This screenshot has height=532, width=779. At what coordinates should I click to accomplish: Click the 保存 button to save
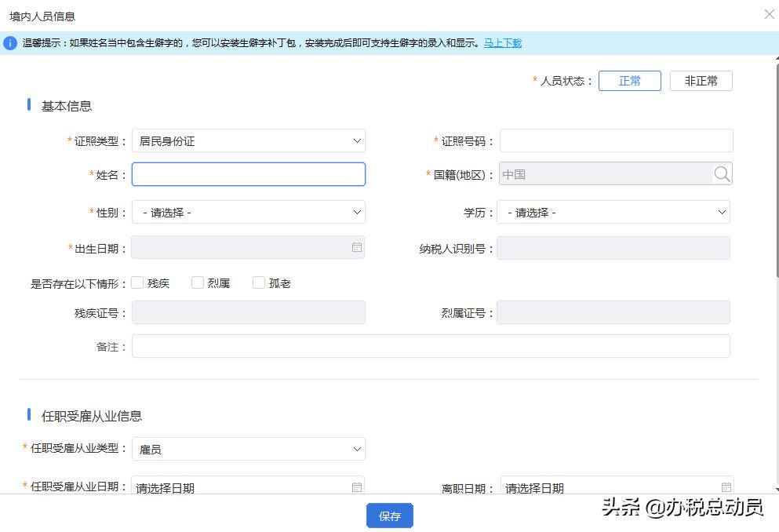(389, 516)
